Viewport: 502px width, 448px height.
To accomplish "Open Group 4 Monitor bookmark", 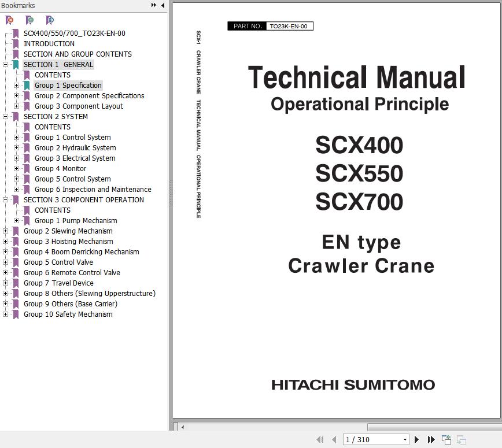I will [x=61, y=169].
